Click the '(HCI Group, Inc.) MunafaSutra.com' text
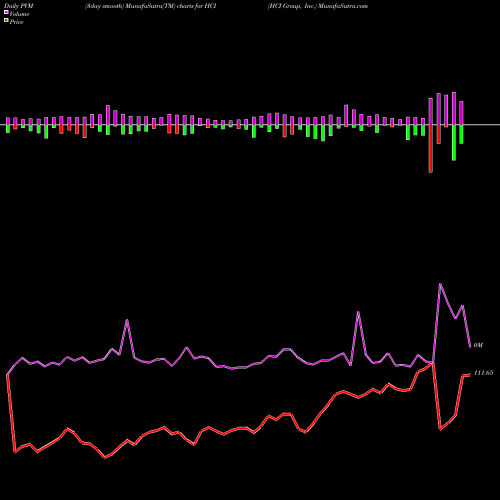 pos(318,6)
